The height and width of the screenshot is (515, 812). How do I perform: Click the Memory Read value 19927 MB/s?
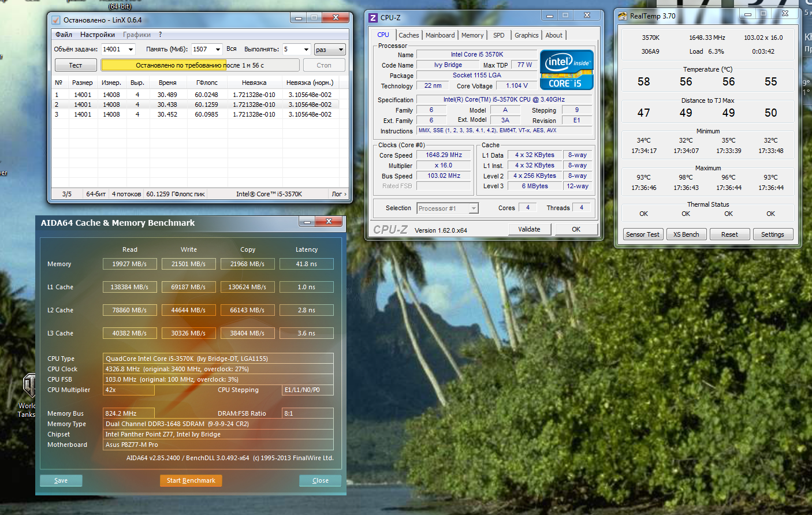coord(129,264)
